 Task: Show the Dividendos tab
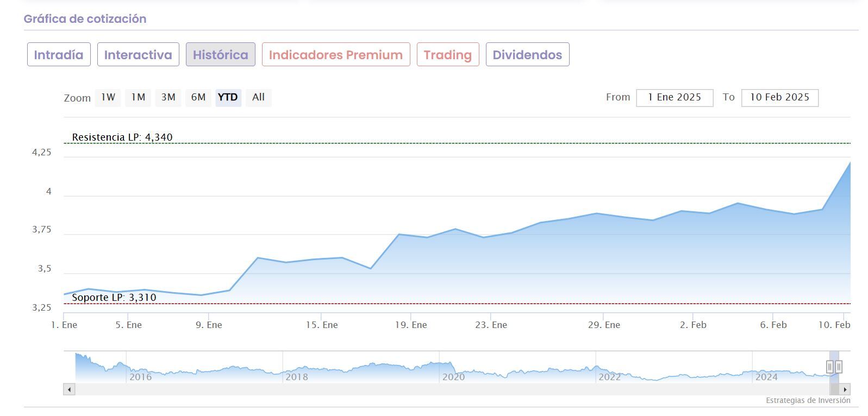tap(527, 55)
